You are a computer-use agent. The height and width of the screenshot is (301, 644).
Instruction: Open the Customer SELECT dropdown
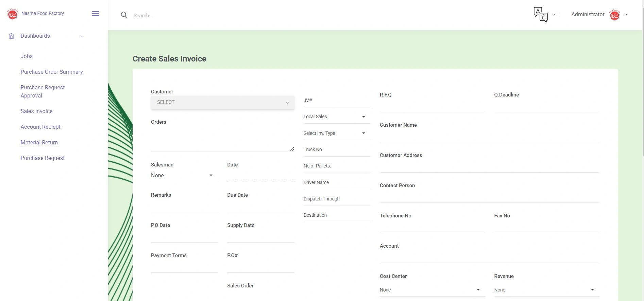[223, 102]
